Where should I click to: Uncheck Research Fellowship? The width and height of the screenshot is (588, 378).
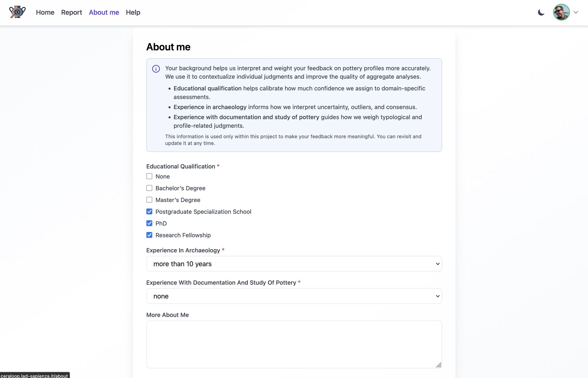coord(149,235)
